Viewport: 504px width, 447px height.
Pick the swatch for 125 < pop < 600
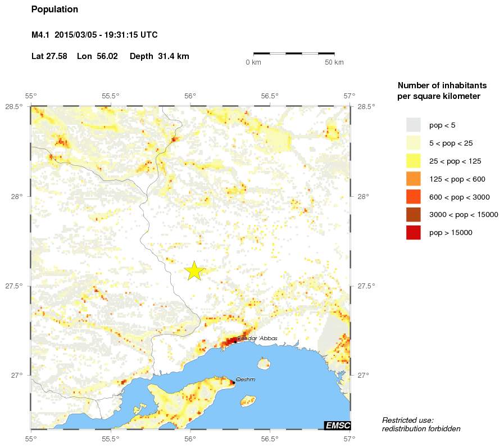pos(414,179)
